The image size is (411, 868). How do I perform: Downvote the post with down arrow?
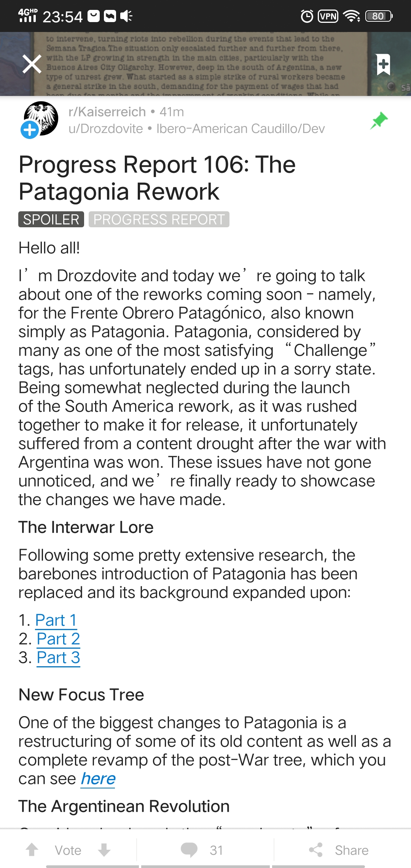pyautogui.click(x=104, y=850)
